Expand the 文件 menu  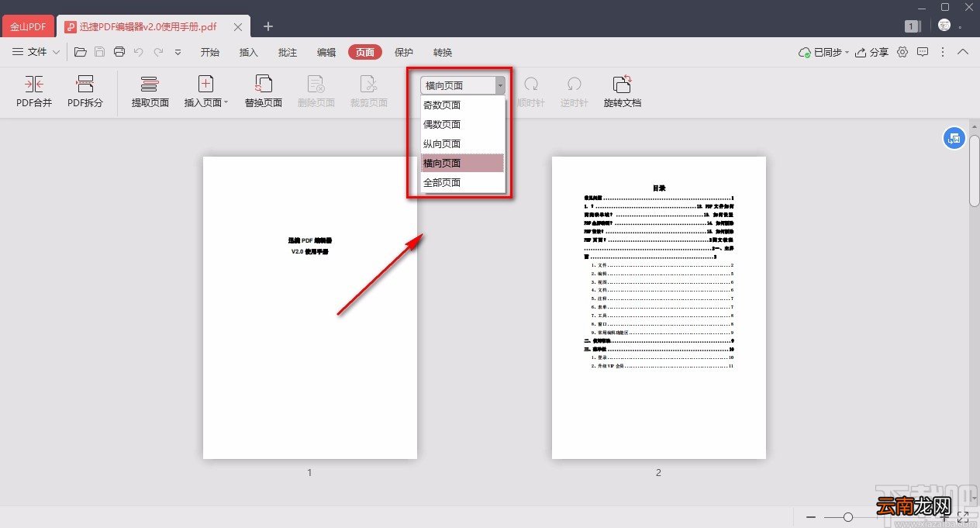(x=36, y=52)
